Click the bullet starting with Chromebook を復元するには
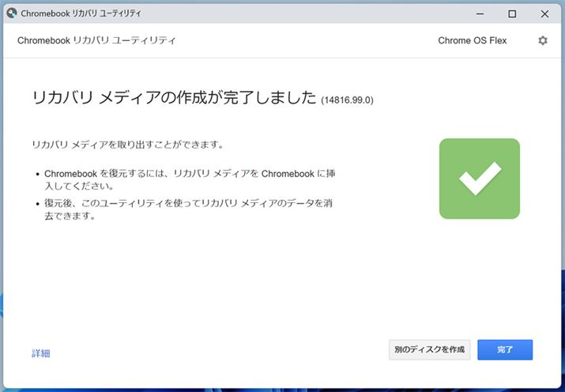Image resolution: width=565 pixels, height=392 pixels. click(190, 179)
